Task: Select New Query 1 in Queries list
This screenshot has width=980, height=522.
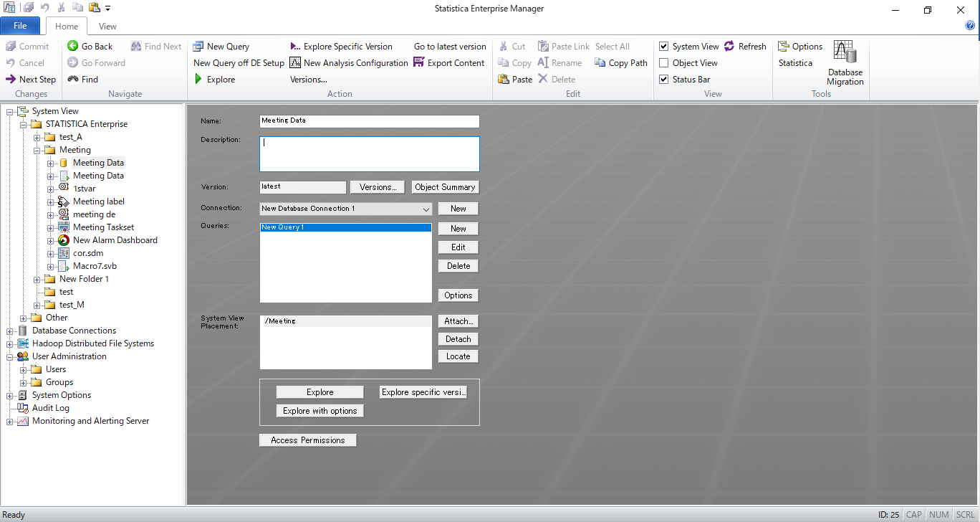Action: (346, 227)
